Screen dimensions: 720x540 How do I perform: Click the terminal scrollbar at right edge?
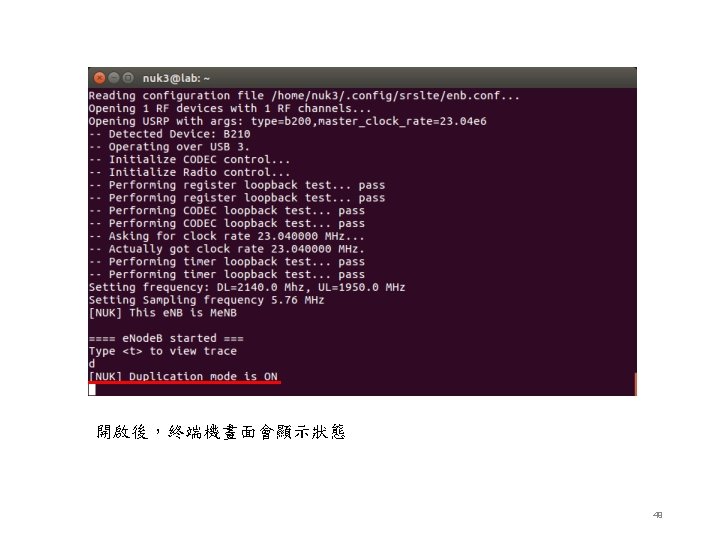click(x=636, y=384)
